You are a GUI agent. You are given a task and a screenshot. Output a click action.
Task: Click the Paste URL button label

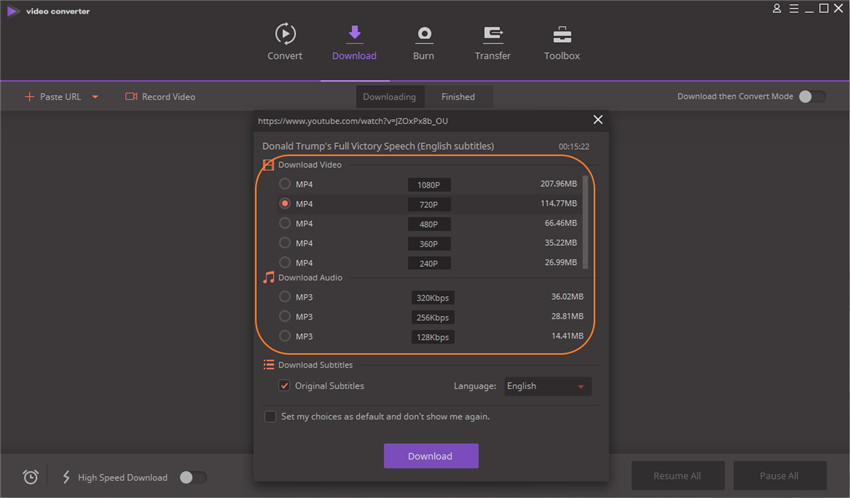pos(60,96)
